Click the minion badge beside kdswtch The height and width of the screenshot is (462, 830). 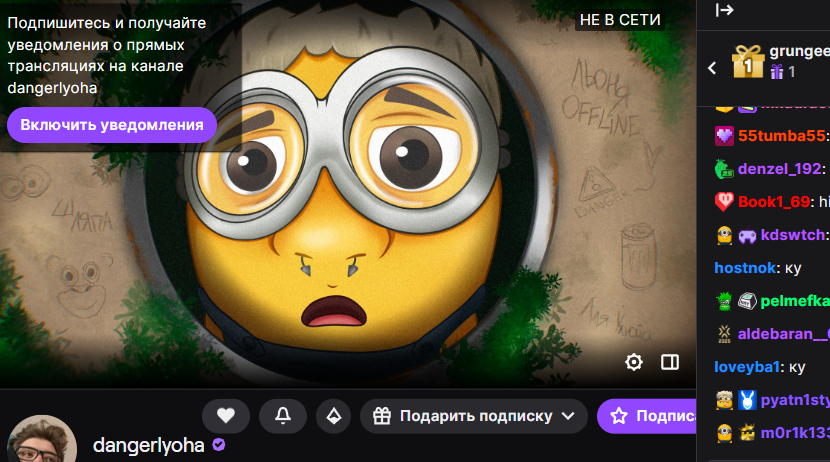coord(724,235)
